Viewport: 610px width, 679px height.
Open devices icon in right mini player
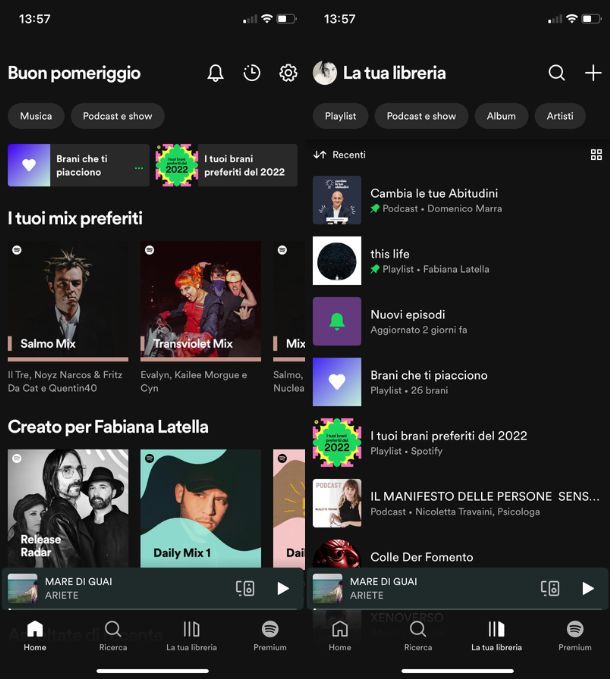550,588
